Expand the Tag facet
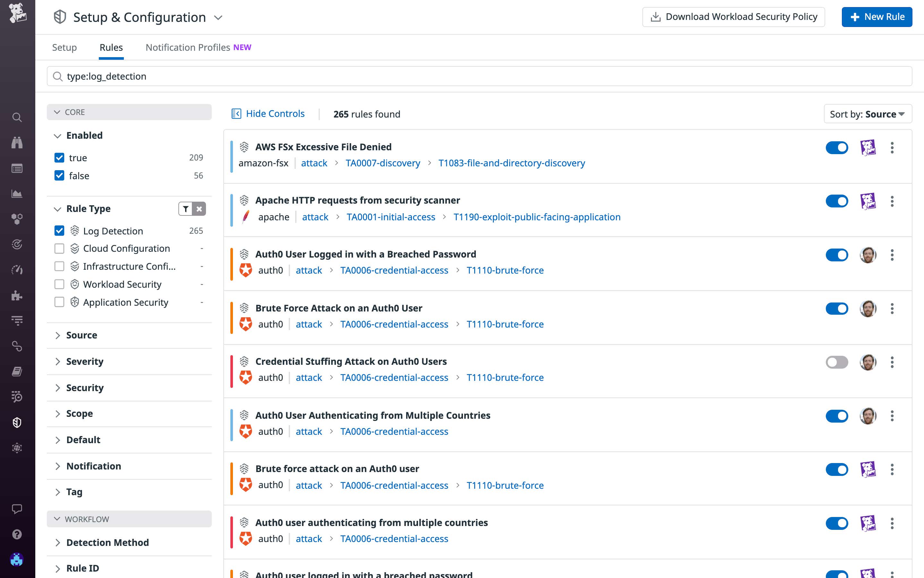Viewport: 924px width, 578px height. click(57, 492)
